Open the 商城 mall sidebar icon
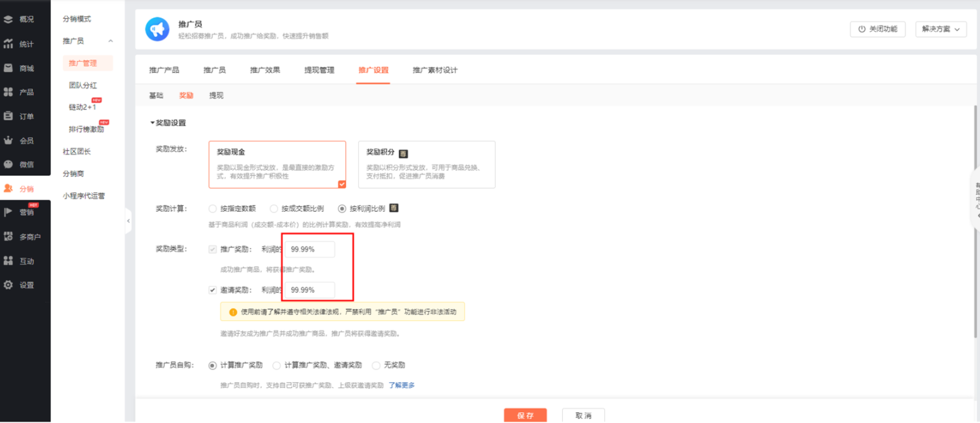 coord(9,68)
